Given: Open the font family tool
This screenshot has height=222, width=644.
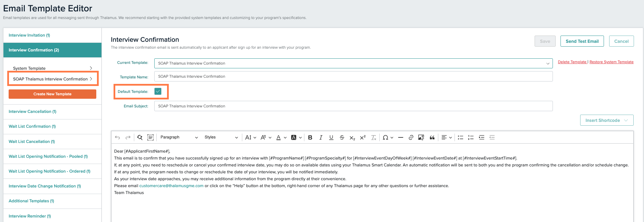Looking at the screenshot, I should (263, 137).
